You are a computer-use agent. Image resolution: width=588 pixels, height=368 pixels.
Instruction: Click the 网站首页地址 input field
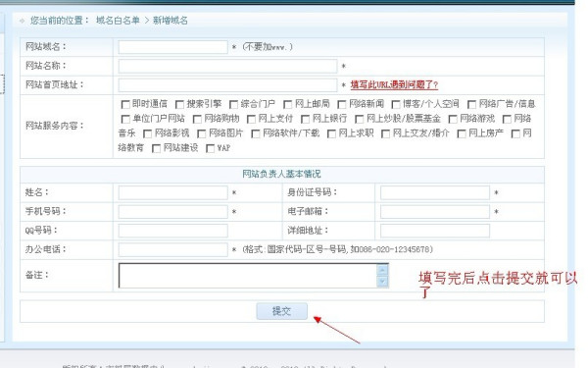pos(228,84)
